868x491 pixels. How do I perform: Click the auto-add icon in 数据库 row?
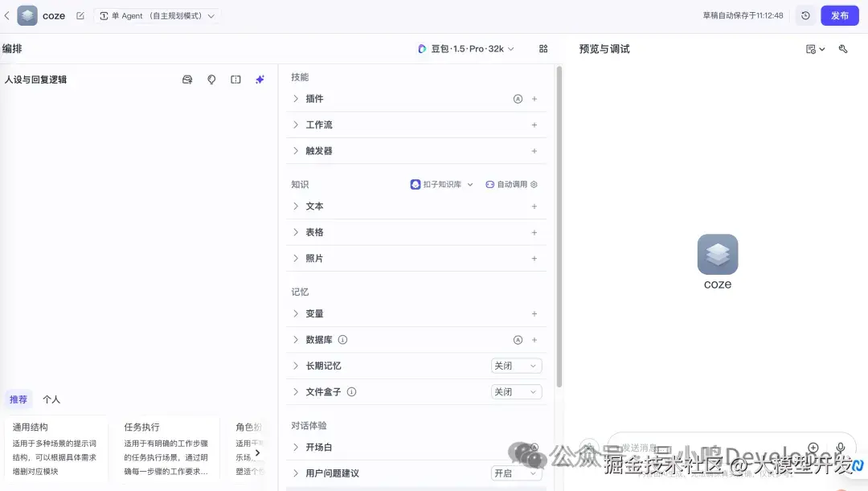518,340
